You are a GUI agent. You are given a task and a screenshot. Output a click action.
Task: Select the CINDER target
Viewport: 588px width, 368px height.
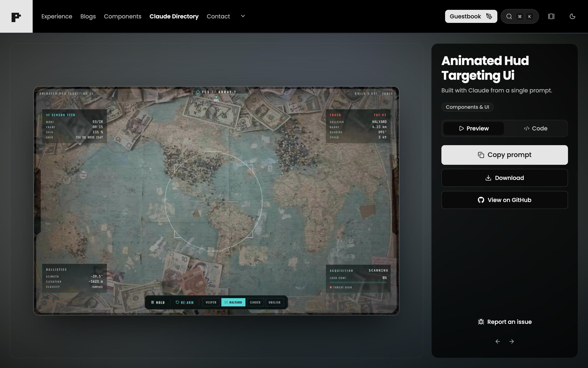pyautogui.click(x=255, y=302)
